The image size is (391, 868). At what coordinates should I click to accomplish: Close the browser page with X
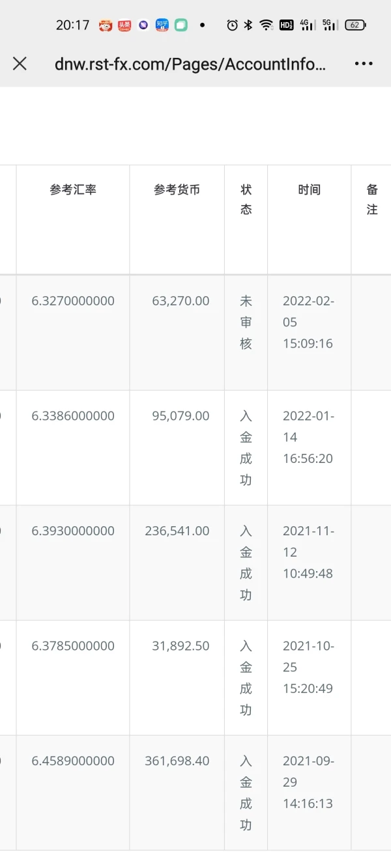(20, 63)
